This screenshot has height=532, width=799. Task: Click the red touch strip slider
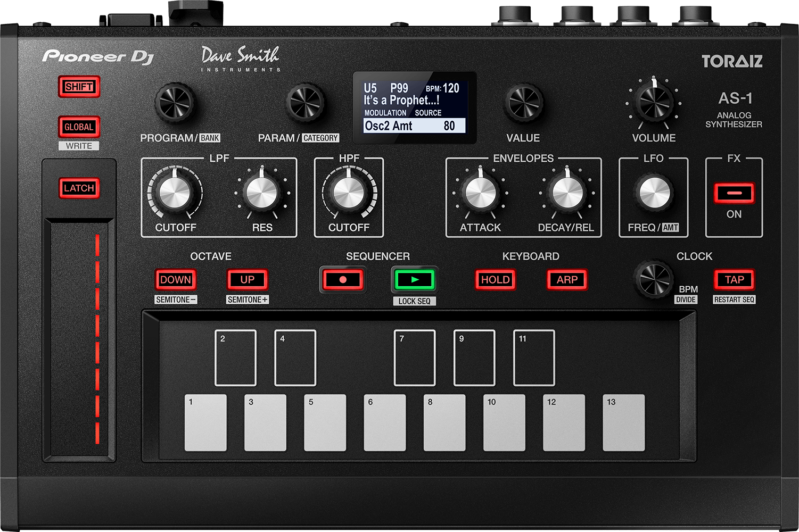pyautogui.click(x=97, y=339)
